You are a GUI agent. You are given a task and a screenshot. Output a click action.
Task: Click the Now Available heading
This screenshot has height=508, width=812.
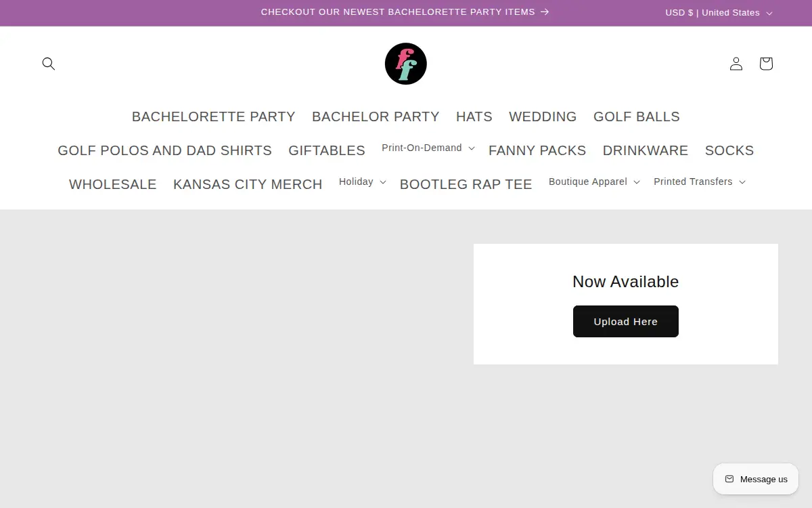[x=626, y=282]
